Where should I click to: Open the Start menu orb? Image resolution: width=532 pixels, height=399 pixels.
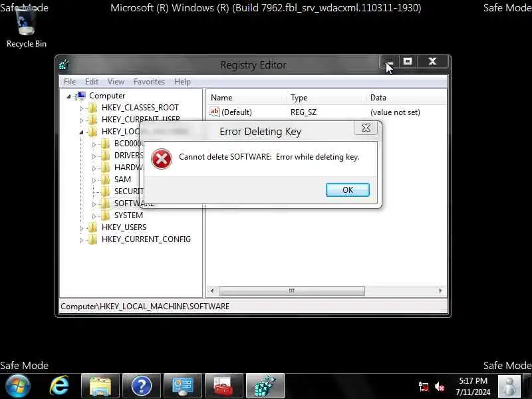(17, 386)
